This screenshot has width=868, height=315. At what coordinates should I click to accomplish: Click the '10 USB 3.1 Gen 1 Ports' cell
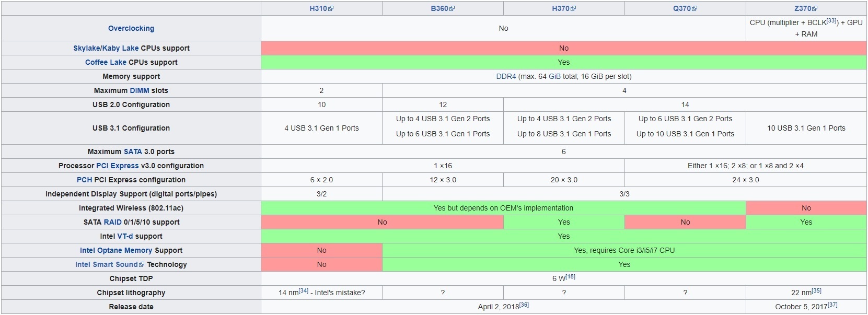pyautogui.click(x=806, y=128)
